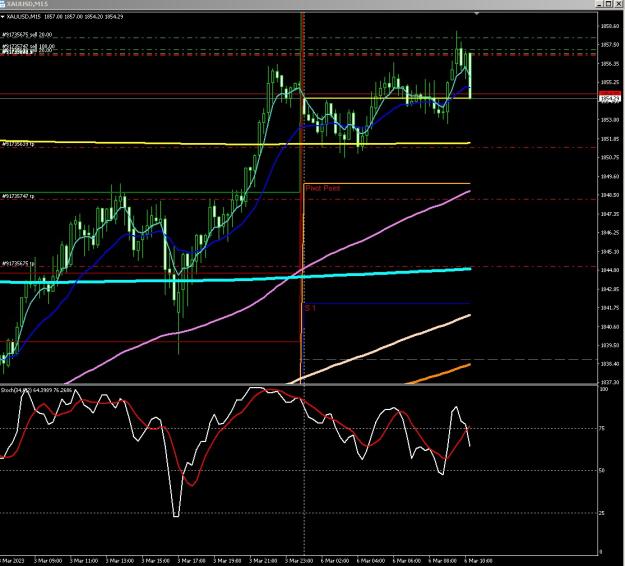Click the current price tag 1854.29
The width and height of the screenshot is (625, 566).
[610, 98]
